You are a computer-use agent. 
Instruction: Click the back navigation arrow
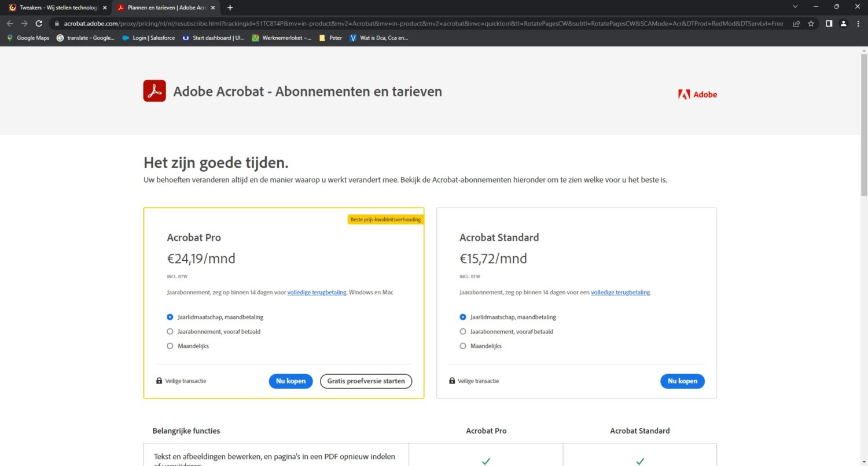9,24
